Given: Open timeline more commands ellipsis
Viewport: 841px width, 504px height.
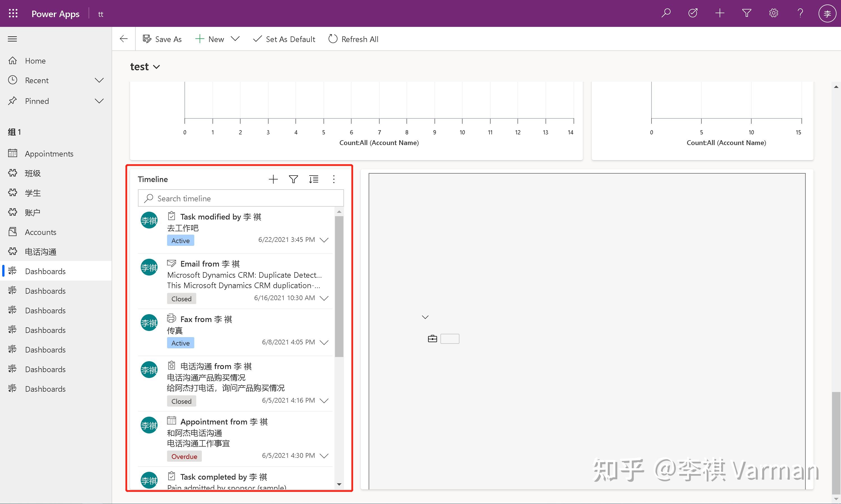Looking at the screenshot, I should click(334, 179).
